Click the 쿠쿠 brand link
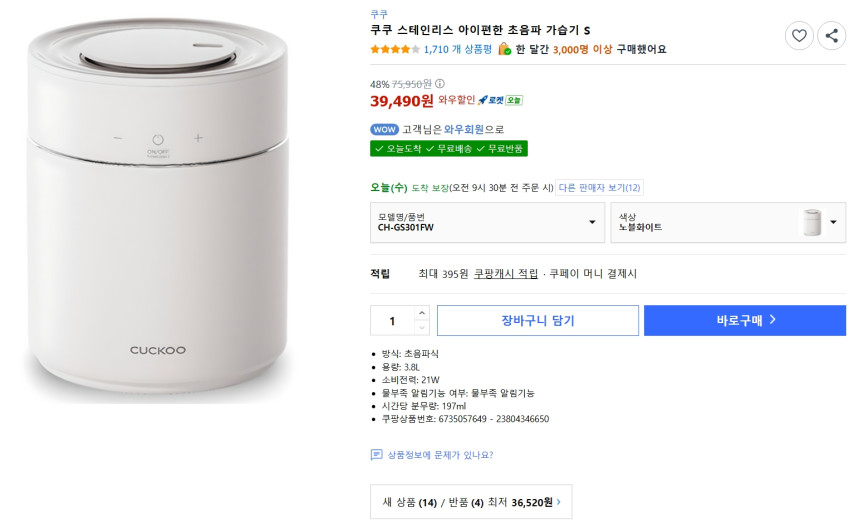The width and height of the screenshot is (849, 523). [379, 14]
